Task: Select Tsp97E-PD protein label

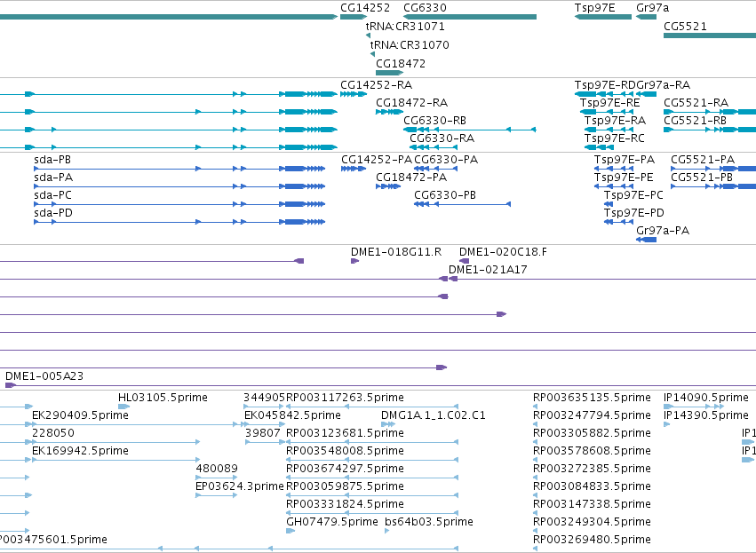Action: coord(634,213)
